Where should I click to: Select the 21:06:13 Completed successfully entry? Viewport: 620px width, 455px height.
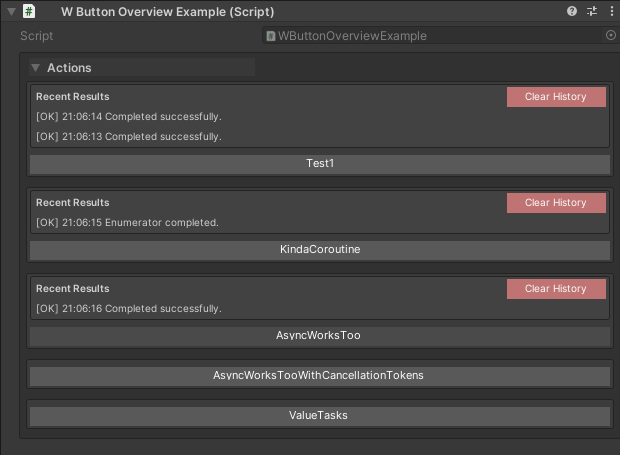pyautogui.click(x=129, y=136)
